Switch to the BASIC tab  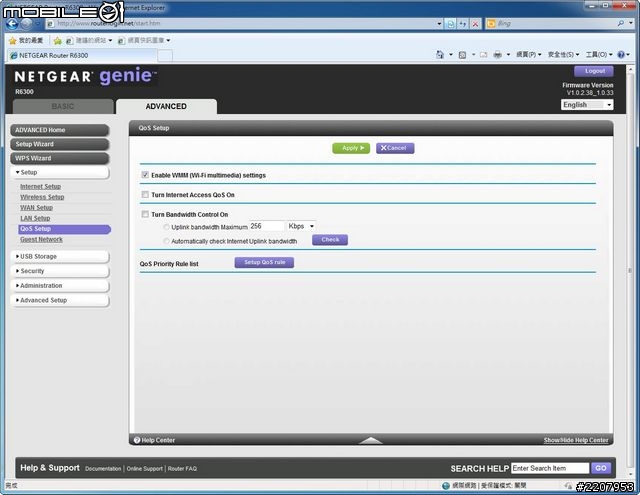(63, 107)
